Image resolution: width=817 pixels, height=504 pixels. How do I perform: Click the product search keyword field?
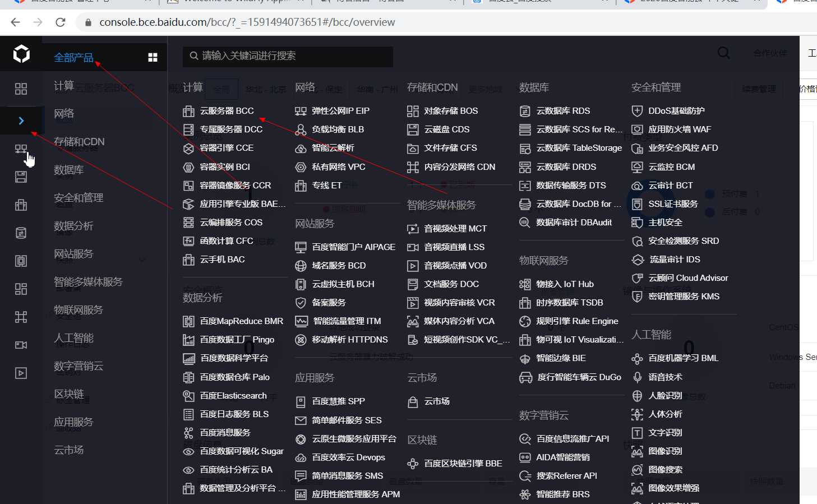pos(288,56)
